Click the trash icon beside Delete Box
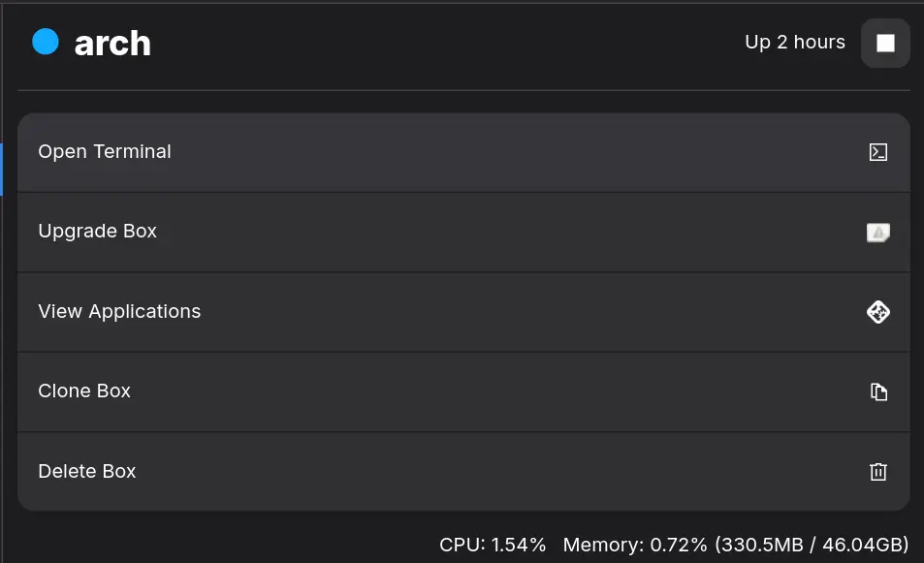924x563 pixels. [x=877, y=472]
